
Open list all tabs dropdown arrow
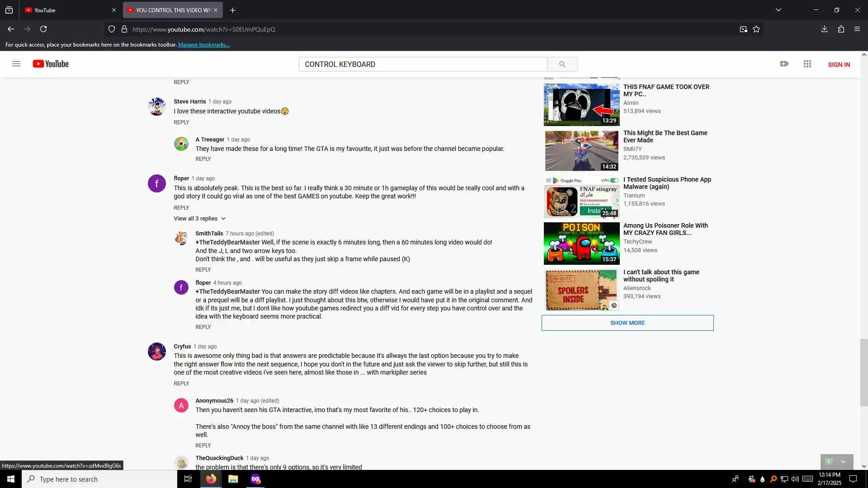(x=778, y=10)
